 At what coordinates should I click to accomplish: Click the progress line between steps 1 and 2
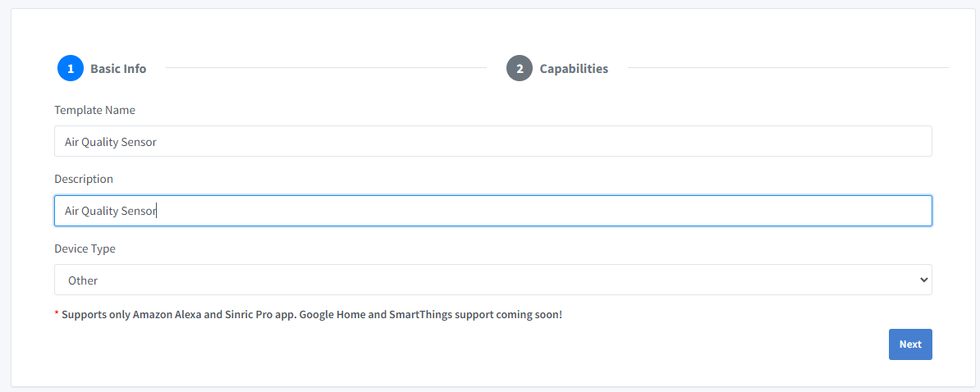tap(325, 68)
